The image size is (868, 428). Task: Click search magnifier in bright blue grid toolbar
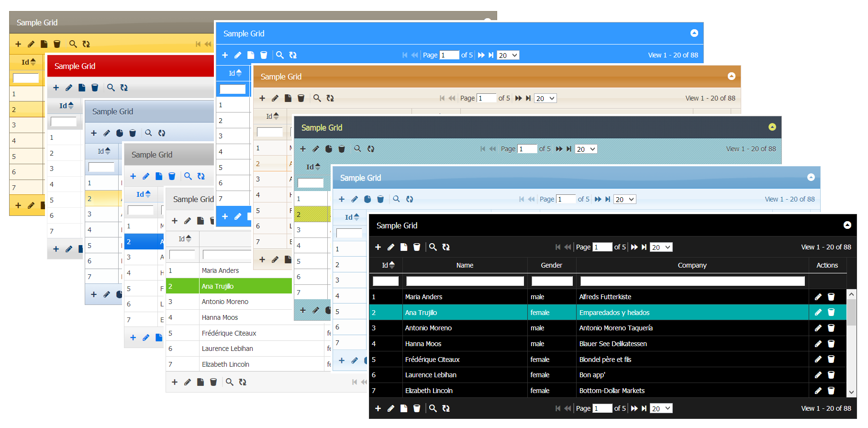(280, 55)
